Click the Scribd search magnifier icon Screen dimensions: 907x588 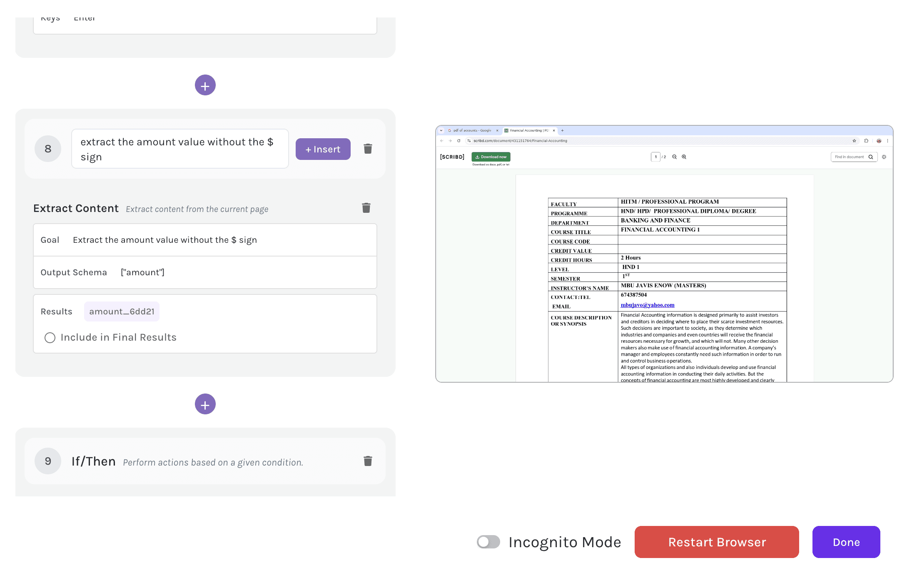[871, 157]
